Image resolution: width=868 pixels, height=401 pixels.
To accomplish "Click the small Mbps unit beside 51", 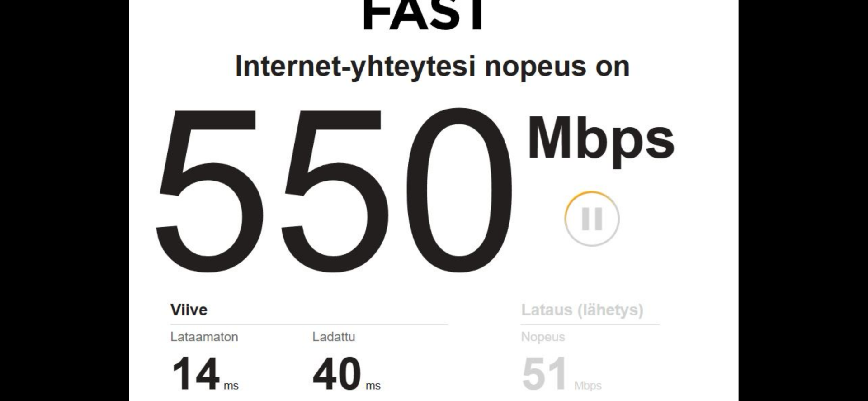I will pyautogui.click(x=588, y=386).
